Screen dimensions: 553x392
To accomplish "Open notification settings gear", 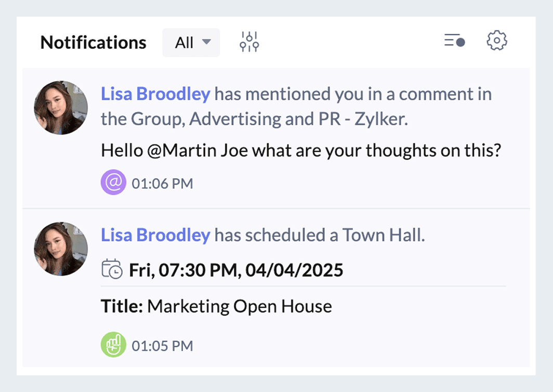I will 497,41.
